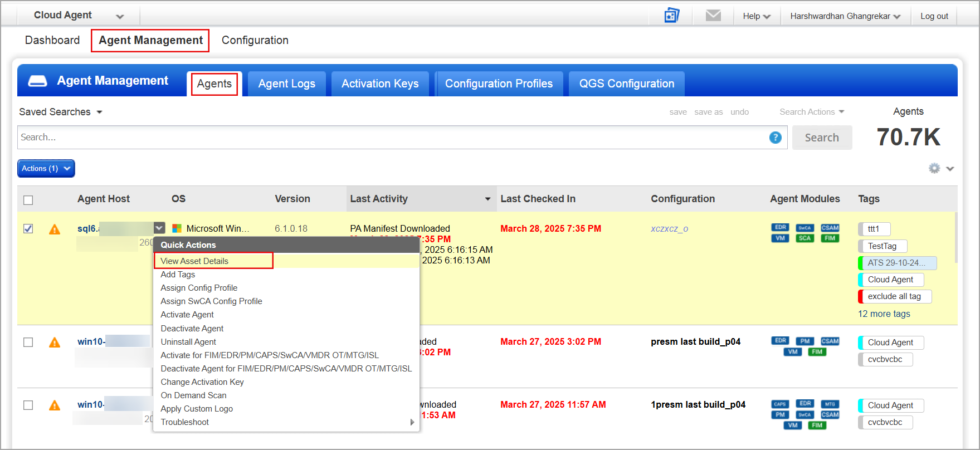Click FIM module badge in sql6 row

pos(830,238)
